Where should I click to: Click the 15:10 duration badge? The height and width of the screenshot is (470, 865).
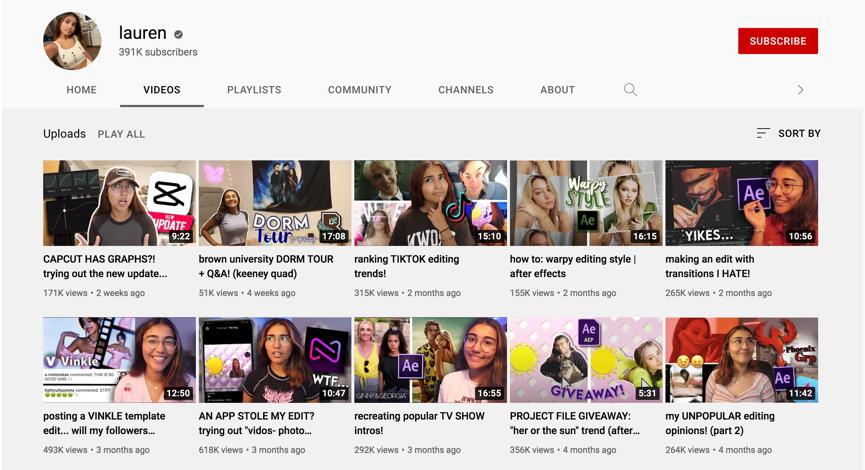pyautogui.click(x=489, y=236)
